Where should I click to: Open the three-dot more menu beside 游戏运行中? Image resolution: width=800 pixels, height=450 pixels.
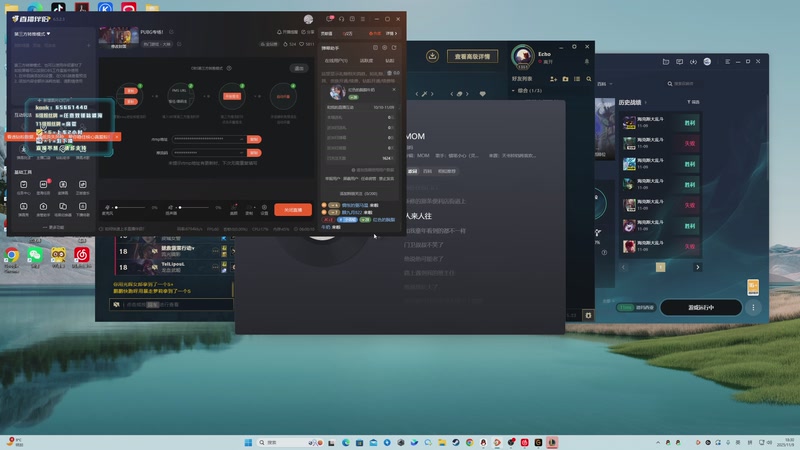point(753,307)
